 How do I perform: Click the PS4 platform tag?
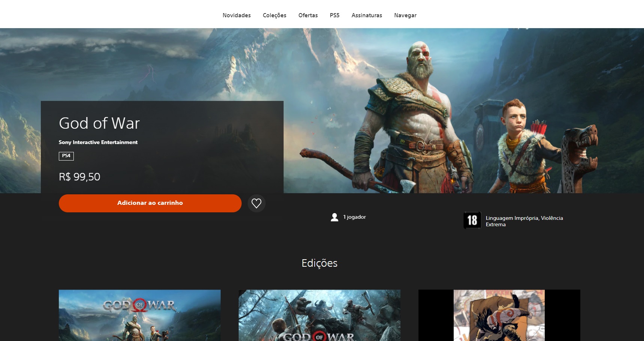tap(66, 156)
